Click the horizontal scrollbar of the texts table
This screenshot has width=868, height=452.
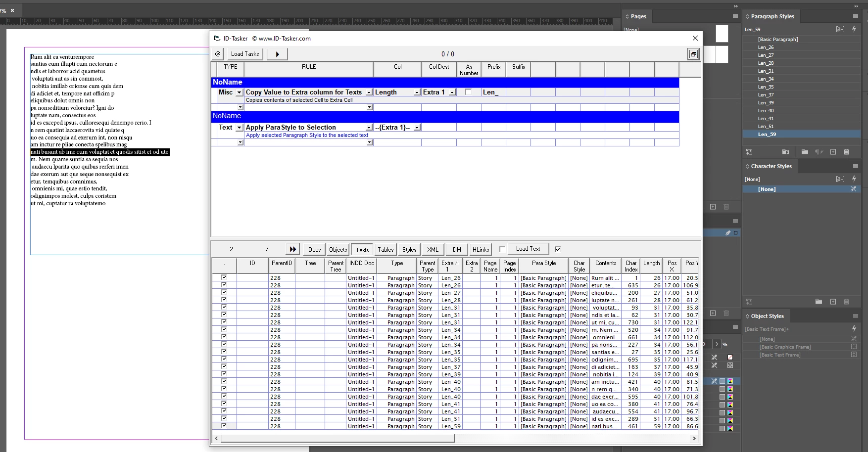(338, 438)
